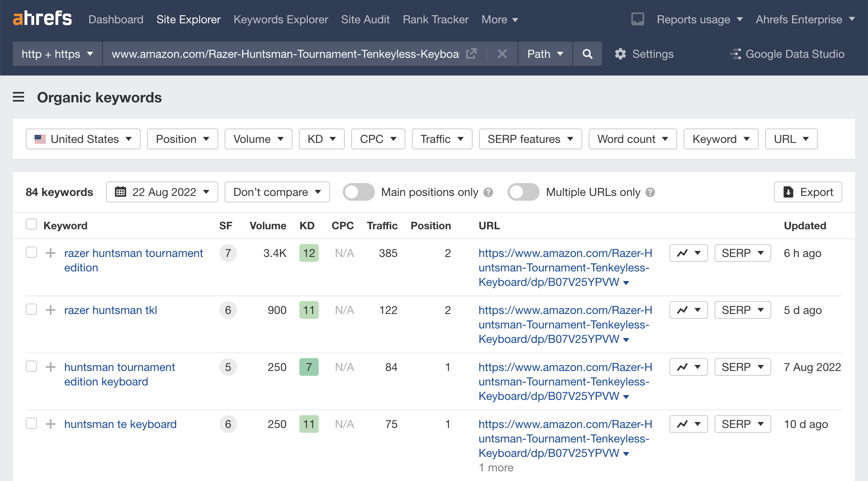
Task: Expand the SERP features filter
Action: click(530, 139)
